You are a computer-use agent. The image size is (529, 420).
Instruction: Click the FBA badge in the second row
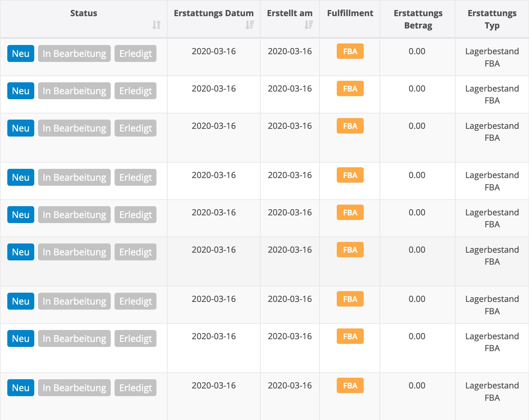click(349, 88)
